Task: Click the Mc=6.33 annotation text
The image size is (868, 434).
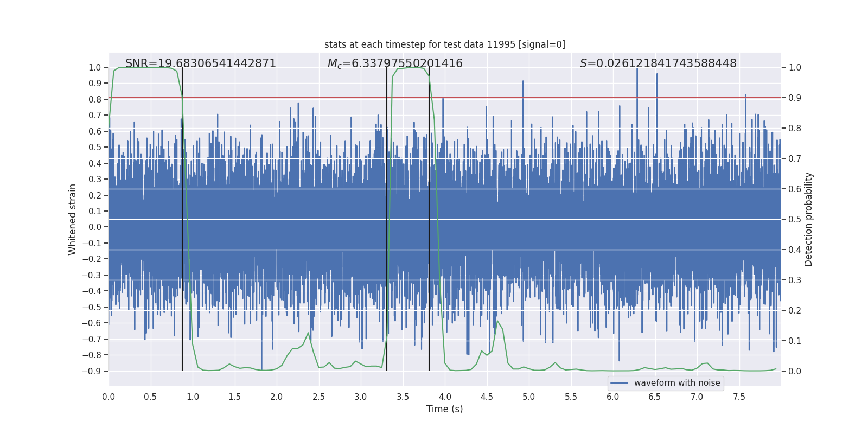Action: click(x=395, y=63)
